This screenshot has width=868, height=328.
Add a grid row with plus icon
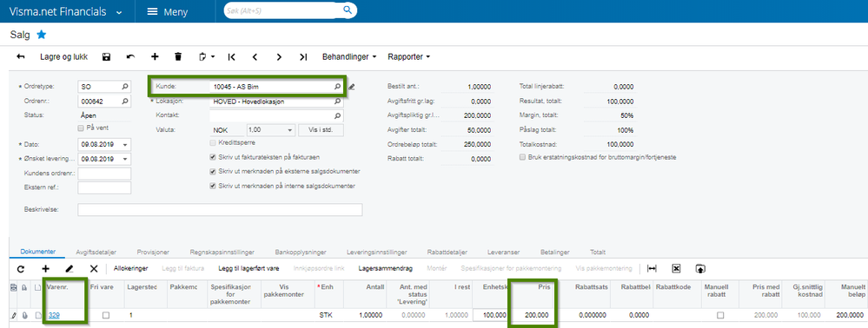point(45,269)
